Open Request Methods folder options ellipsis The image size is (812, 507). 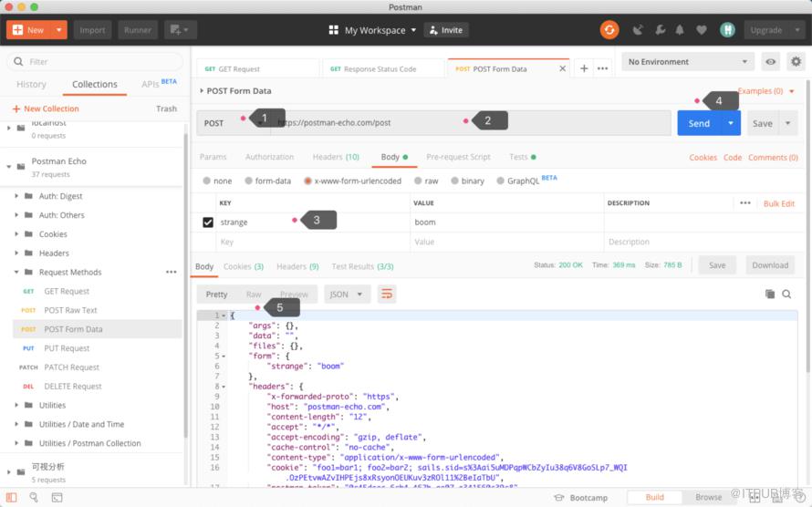tap(172, 272)
